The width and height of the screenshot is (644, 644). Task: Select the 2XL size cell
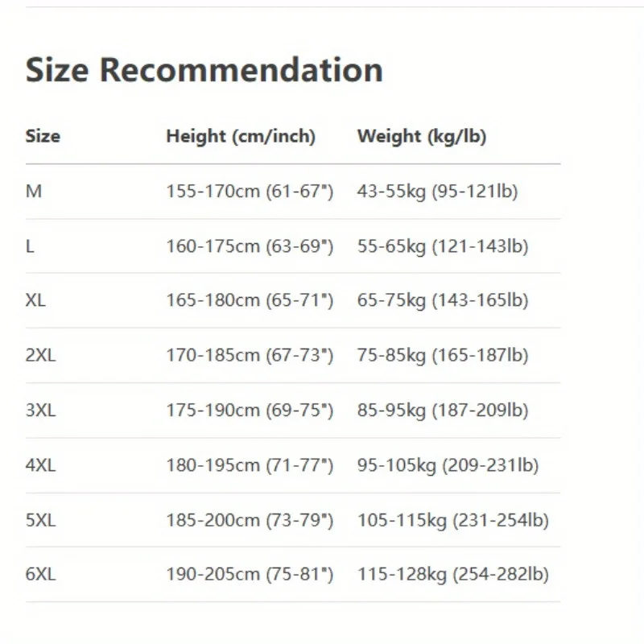(x=40, y=355)
